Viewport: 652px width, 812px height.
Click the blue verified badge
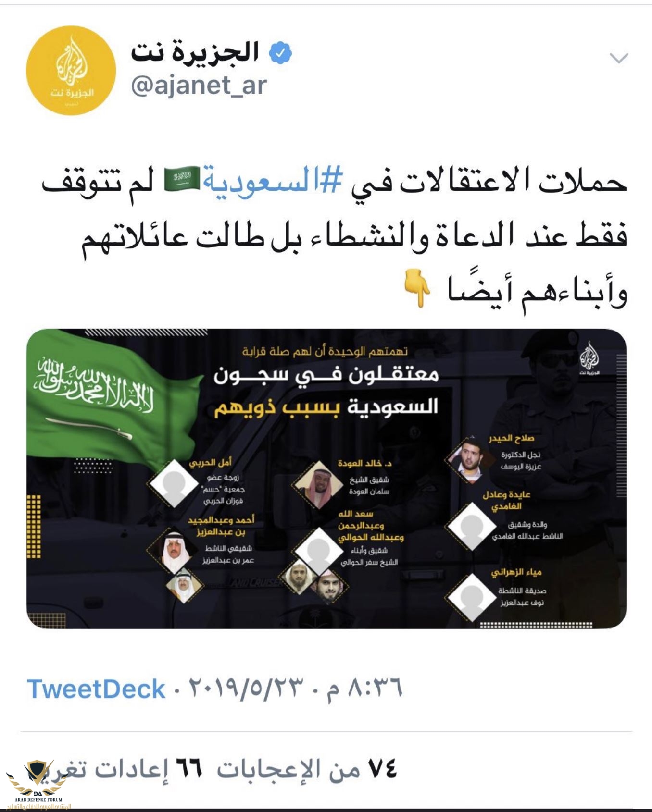tap(280, 53)
